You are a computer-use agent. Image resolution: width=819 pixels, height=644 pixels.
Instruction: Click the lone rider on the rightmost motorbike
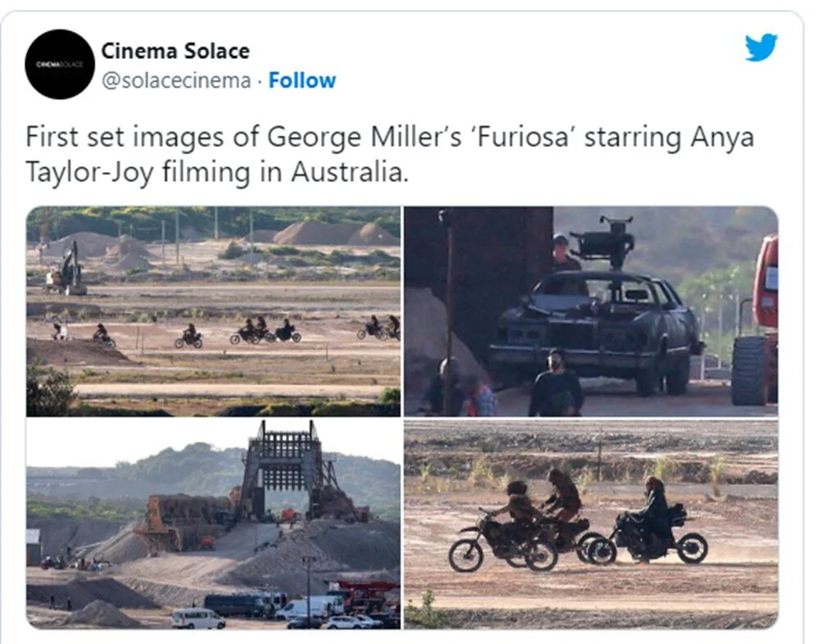pos(654,519)
